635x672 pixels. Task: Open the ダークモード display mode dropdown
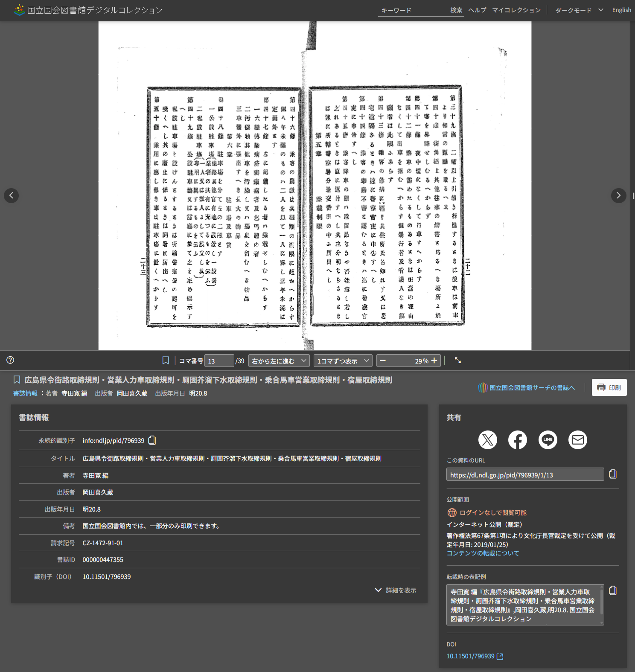click(579, 10)
